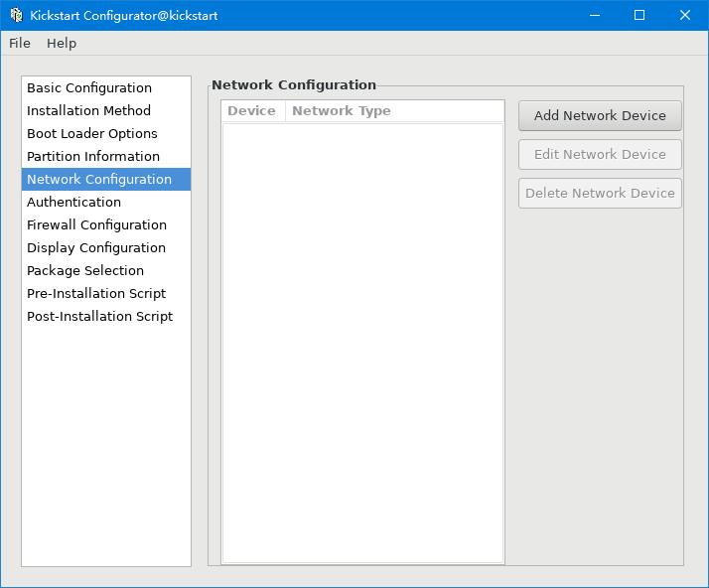The image size is (709, 588).
Task: Open the Help menu
Action: pyautogui.click(x=62, y=44)
